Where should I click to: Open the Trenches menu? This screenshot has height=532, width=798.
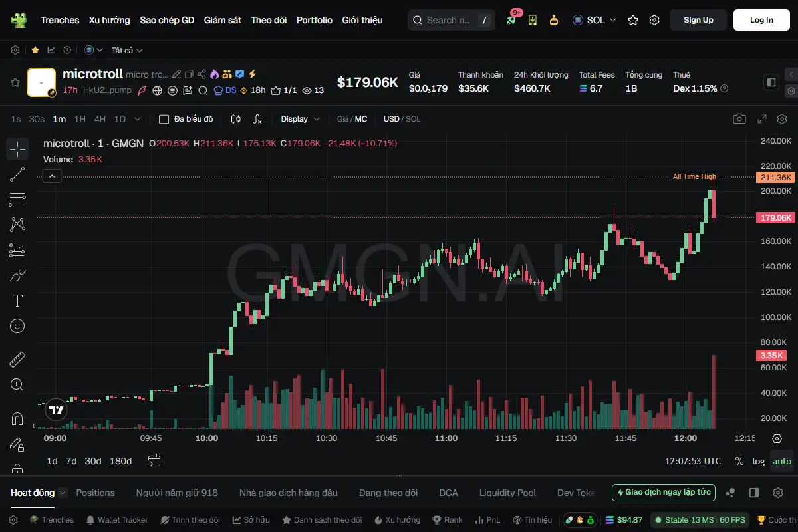pos(60,20)
